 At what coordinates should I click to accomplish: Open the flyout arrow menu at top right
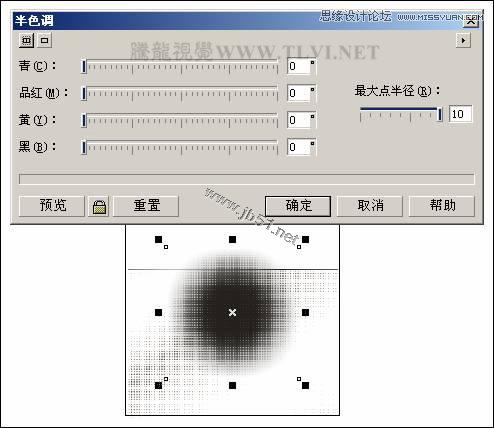(x=463, y=41)
